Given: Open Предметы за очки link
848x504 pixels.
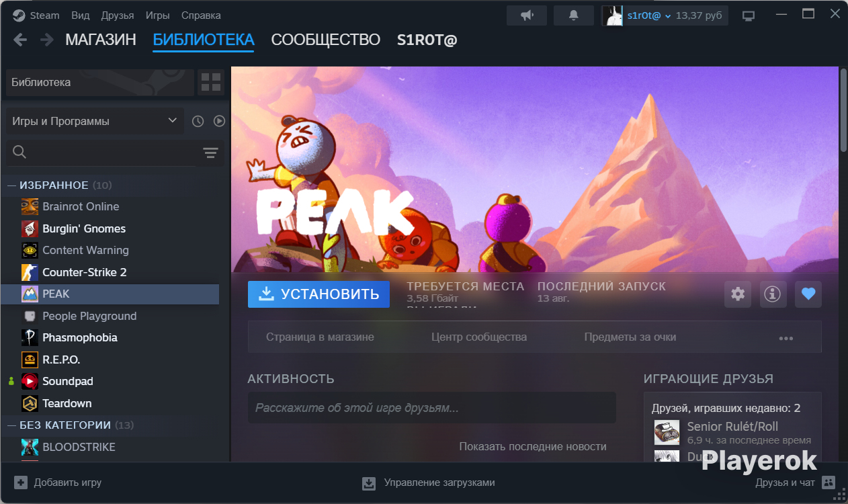Looking at the screenshot, I should point(630,337).
